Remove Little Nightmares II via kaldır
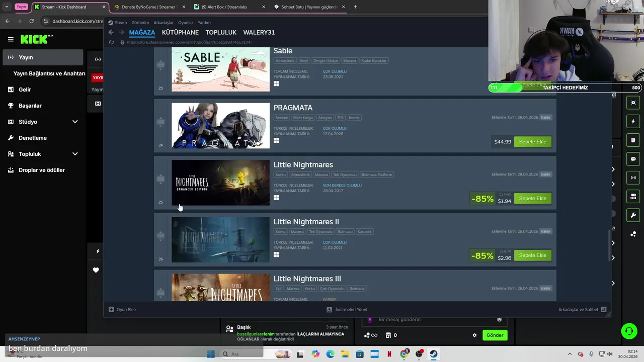This screenshot has height=362, width=644. tap(546, 232)
